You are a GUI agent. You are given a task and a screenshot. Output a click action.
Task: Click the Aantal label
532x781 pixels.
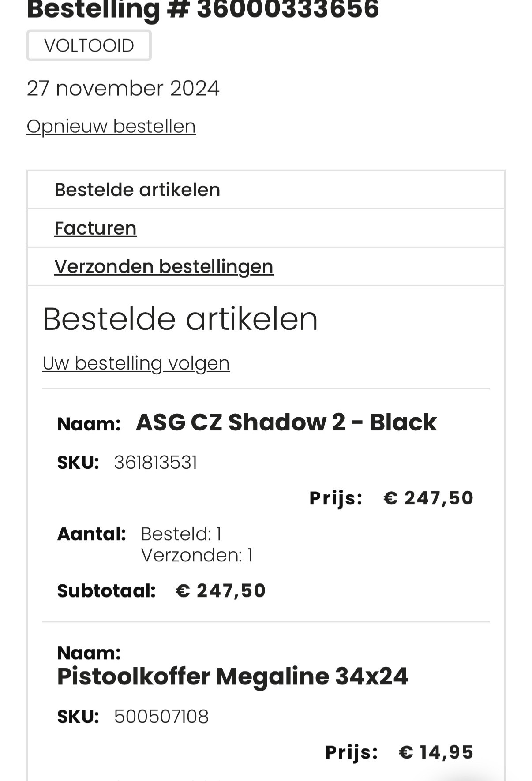pyautogui.click(x=91, y=534)
